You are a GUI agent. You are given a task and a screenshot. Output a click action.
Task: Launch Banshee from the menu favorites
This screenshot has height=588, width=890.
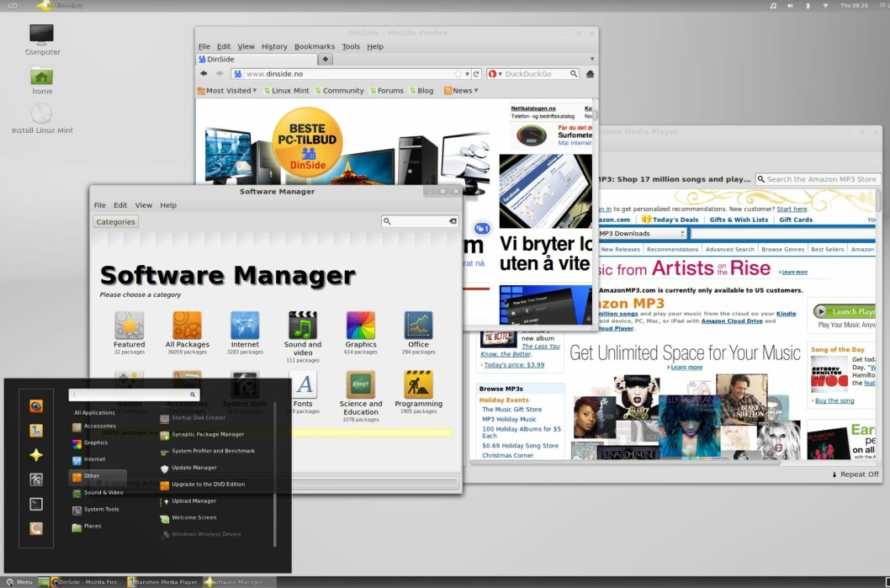click(x=36, y=430)
